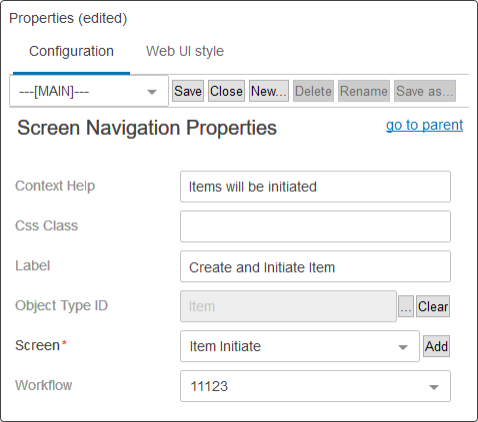Click the Close button in toolbar

coord(226,91)
